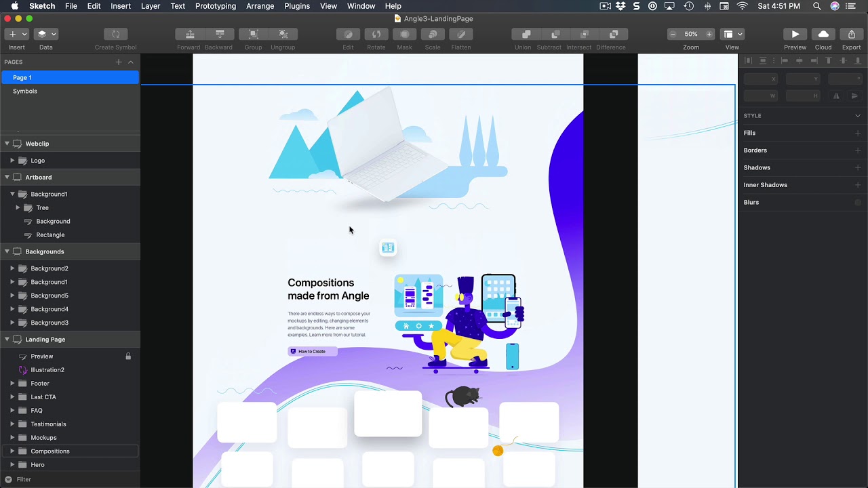
Task: Toggle lock on Preview layer
Action: (x=128, y=356)
